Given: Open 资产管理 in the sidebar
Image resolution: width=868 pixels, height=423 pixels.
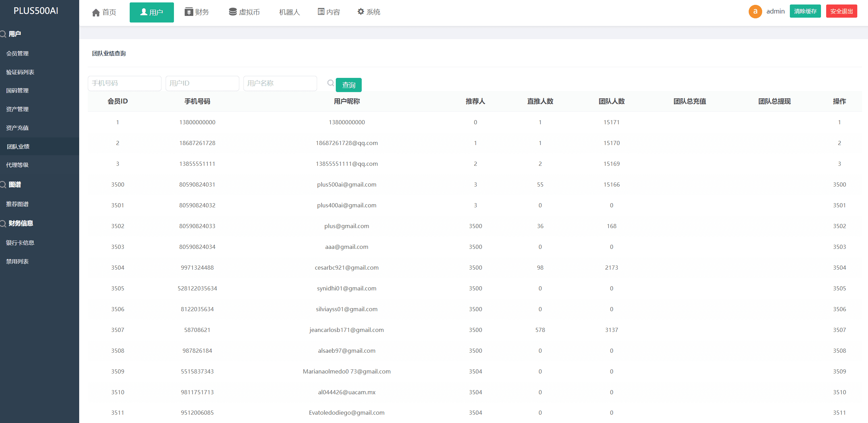Looking at the screenshot, I should point(17,109).
